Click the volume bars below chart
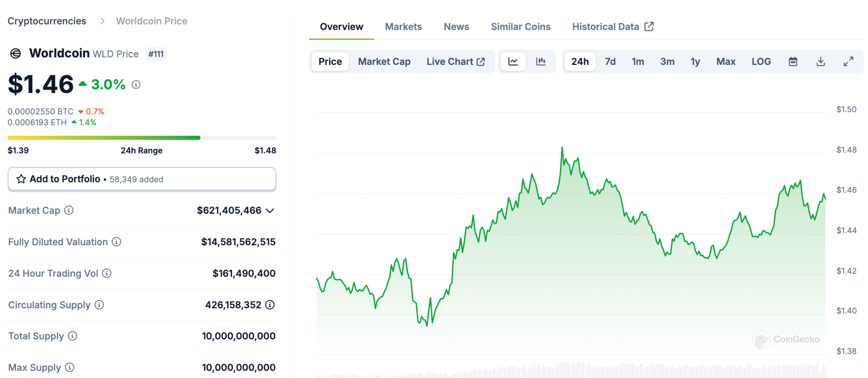Screen dimensions: 868x378 click(x=571, y=370)
